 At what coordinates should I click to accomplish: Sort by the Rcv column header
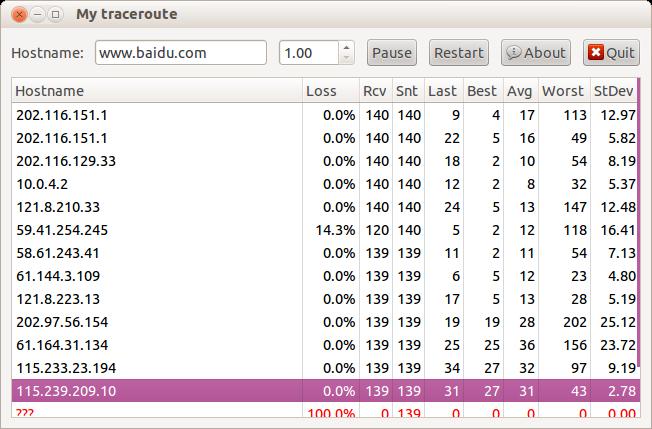click(375, 91)
